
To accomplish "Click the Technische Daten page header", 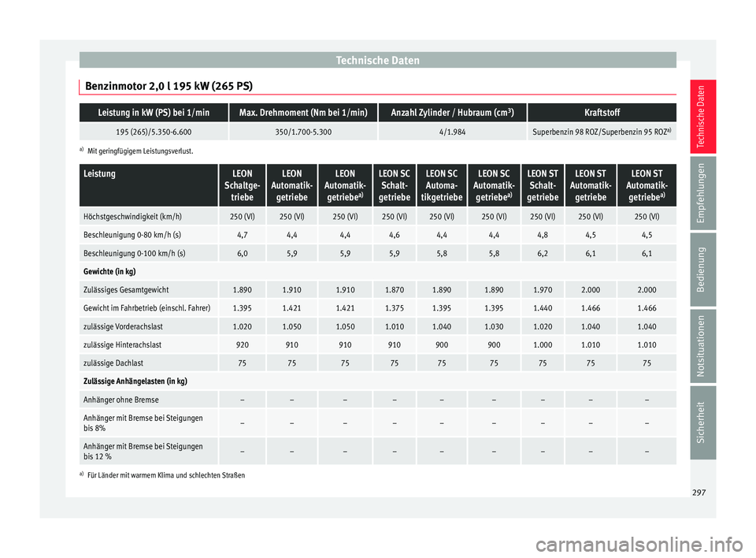I will click(x=377, y=61).
